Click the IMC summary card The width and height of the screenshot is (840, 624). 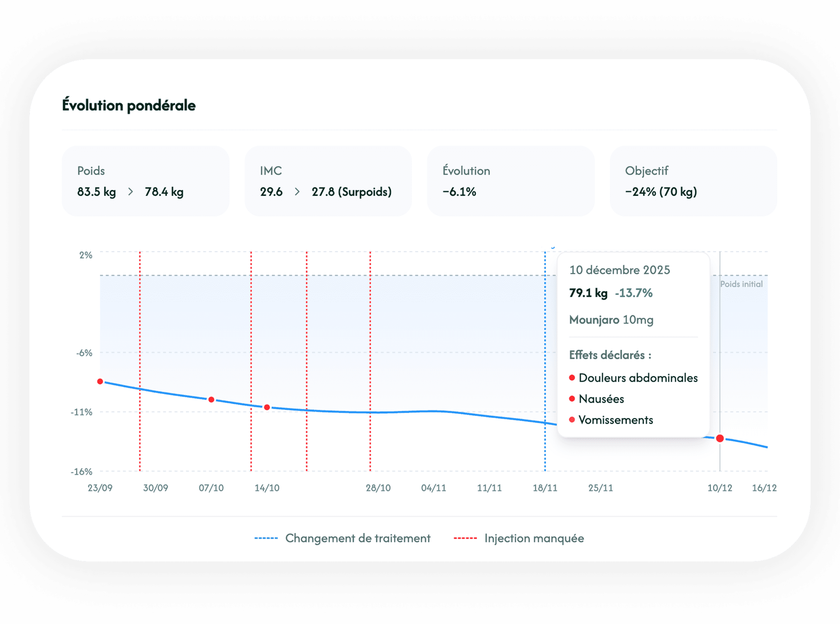[x=328, y=181]
